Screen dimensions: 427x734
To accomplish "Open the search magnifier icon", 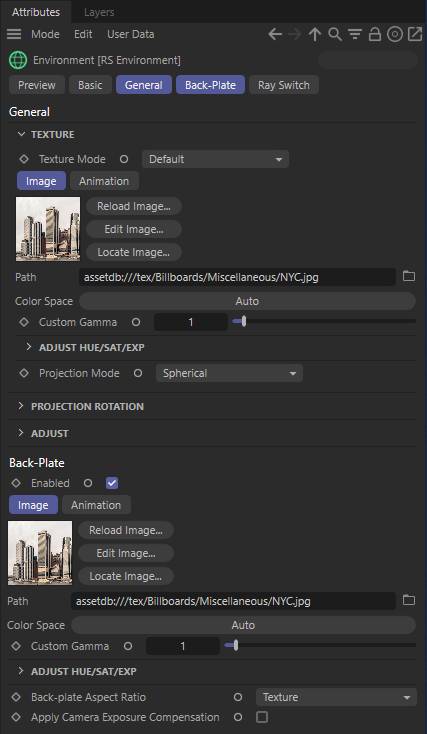I will pyautogui.click(x=335, y=34).
